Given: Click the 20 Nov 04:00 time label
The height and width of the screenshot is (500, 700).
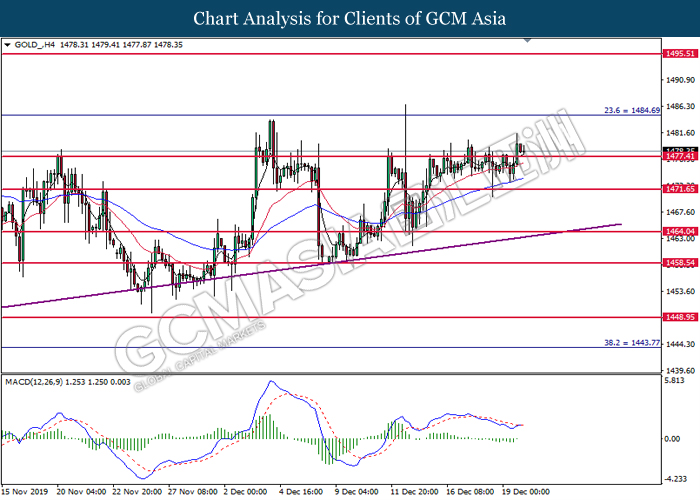Looking at the screenshot, I should (x=81, y=492).
